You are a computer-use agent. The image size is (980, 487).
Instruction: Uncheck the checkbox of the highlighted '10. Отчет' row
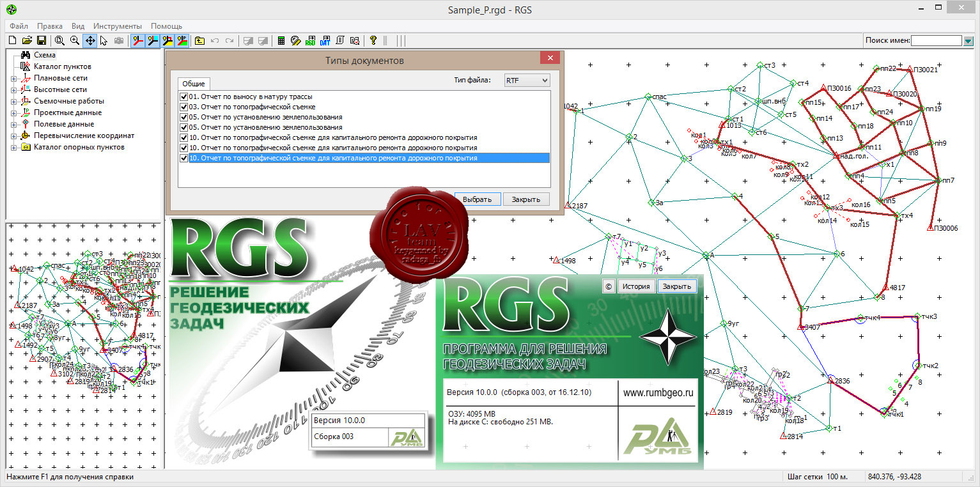184,158
